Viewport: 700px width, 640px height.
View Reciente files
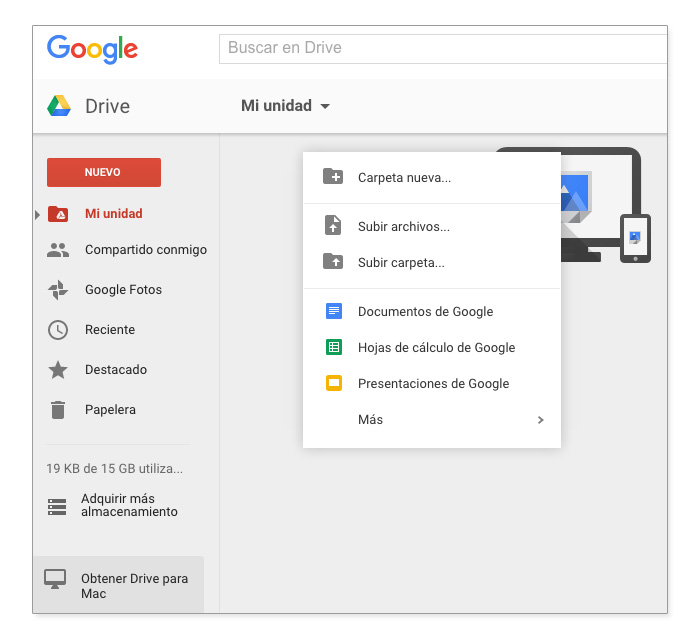tap(110, 330)
